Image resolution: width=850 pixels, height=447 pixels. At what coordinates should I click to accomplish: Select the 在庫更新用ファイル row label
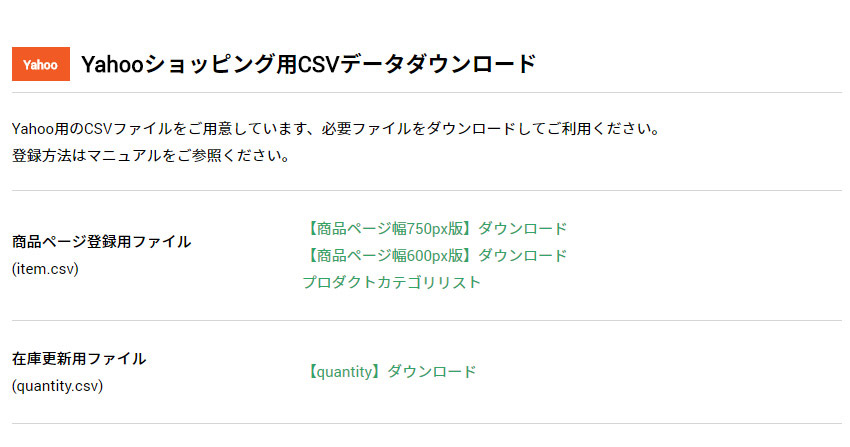point(79,359)
